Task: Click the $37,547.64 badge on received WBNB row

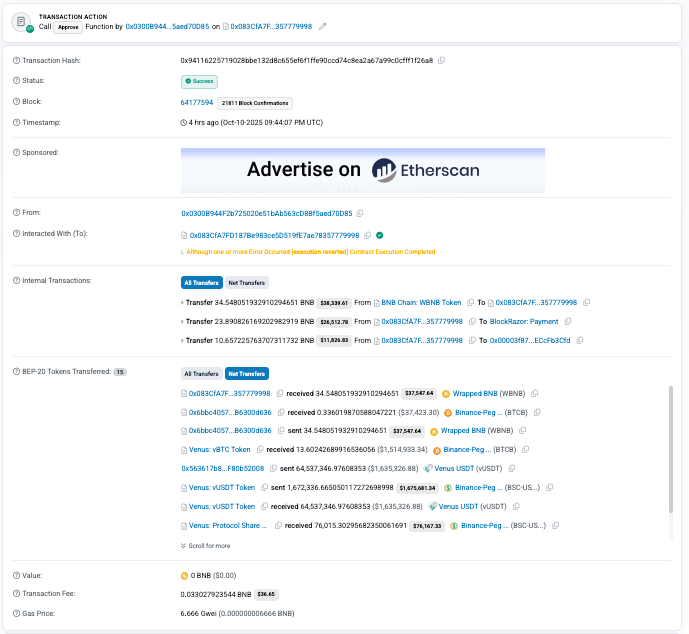Action: (419, 393)
